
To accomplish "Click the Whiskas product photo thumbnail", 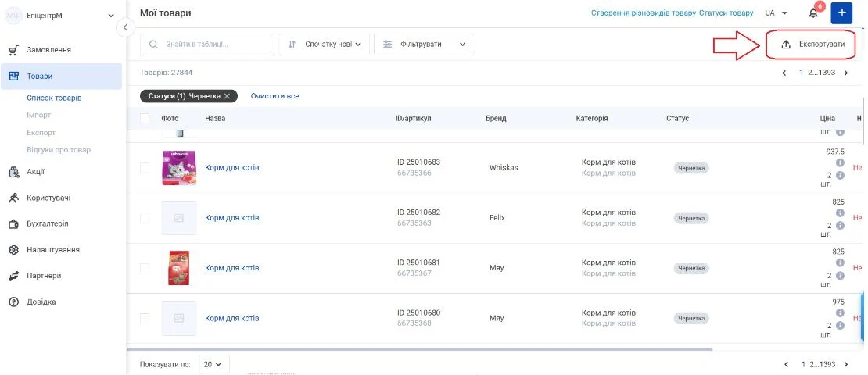I will point(179,168).
